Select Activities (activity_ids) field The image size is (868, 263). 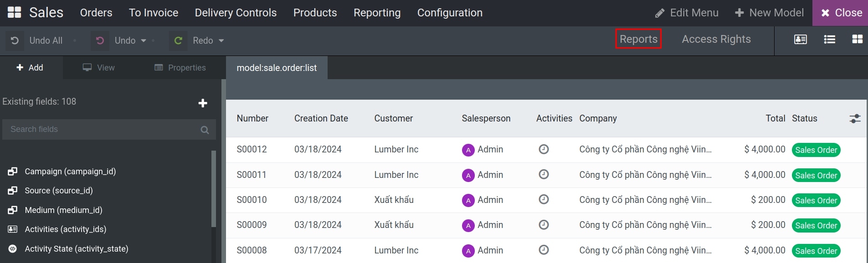pos(66,229)
